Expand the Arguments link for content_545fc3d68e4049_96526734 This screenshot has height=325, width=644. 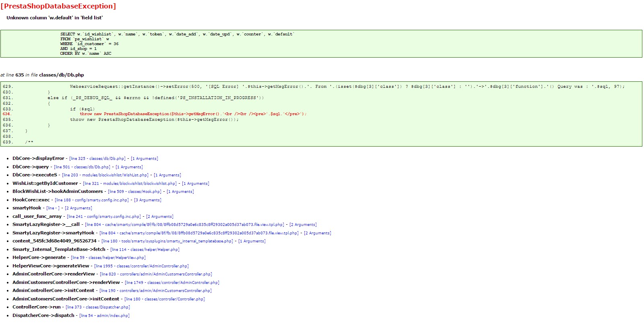pyautogui.click(x=252, y=241)
